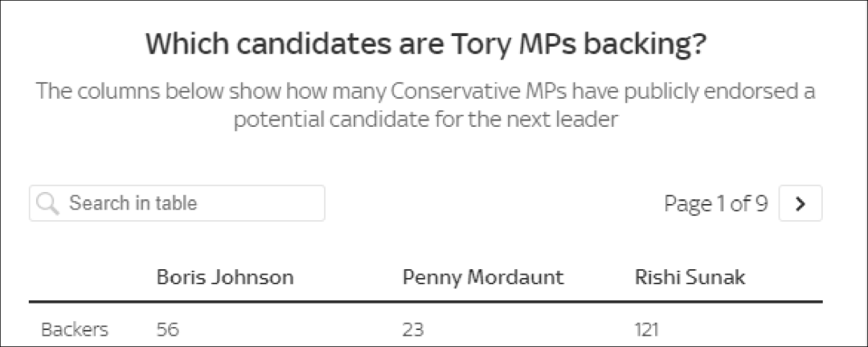Click the dark divider line under headers
This screenshot has width=868, height=347.
(426, 302)
